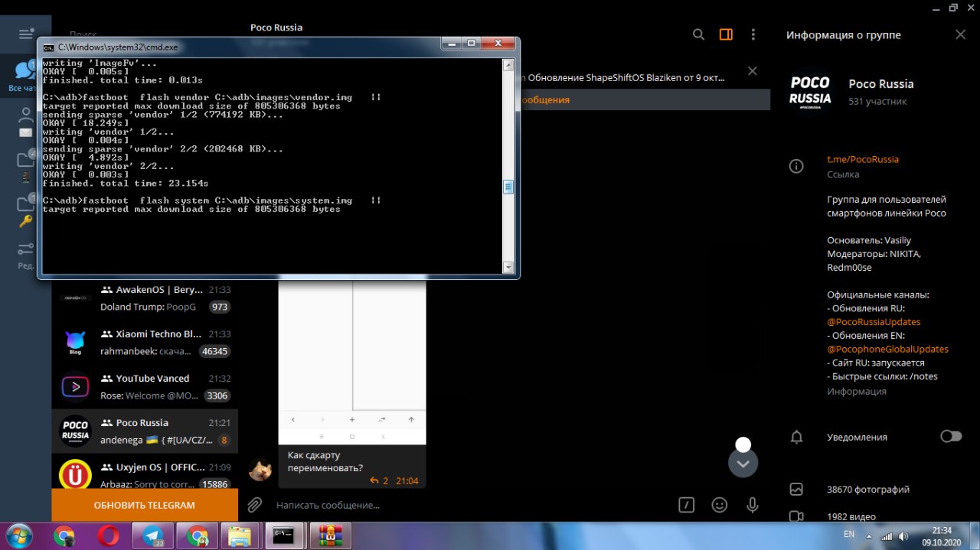
Task: Attach a file using paperclip icon
Action: point(254,505)
